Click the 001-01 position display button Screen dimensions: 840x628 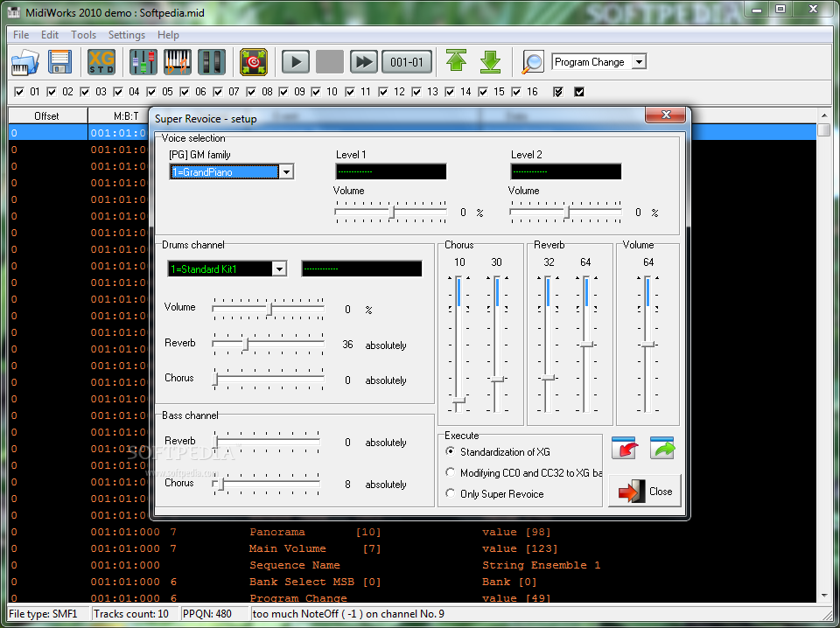(x=407, y=62)
